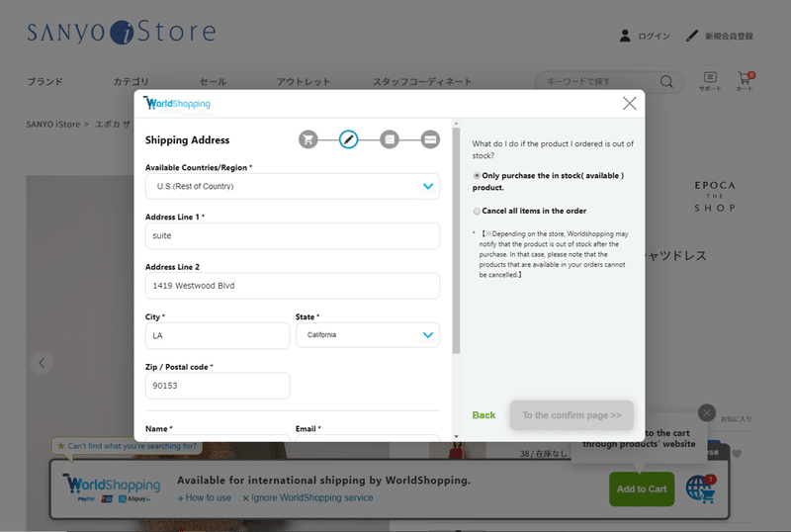Open the アウトレット menu
The width and height of the screenshot is (791, 532).
304,82
